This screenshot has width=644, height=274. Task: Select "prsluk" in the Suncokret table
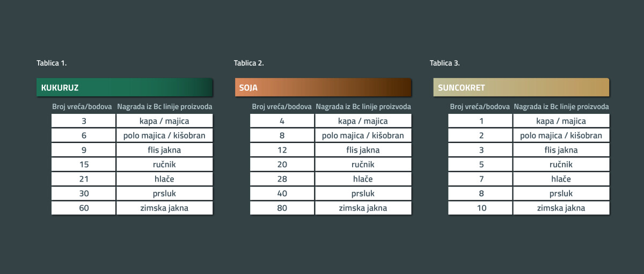[561, 193]
